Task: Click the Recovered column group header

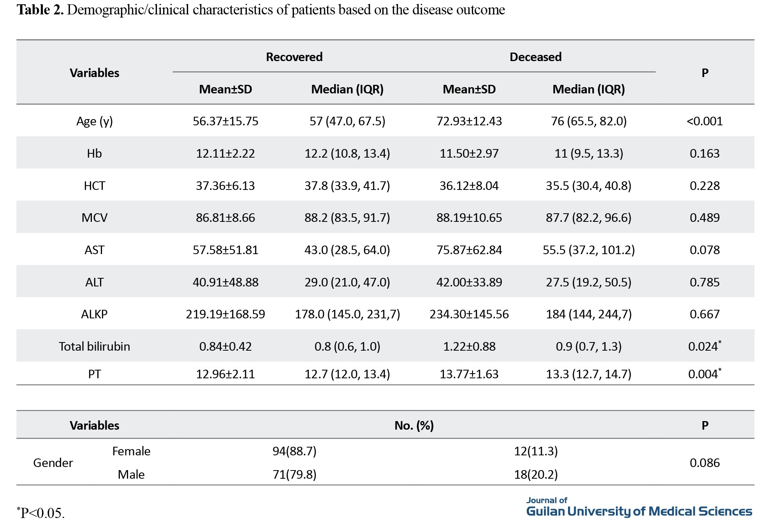Action: click(x=294, y=57)
